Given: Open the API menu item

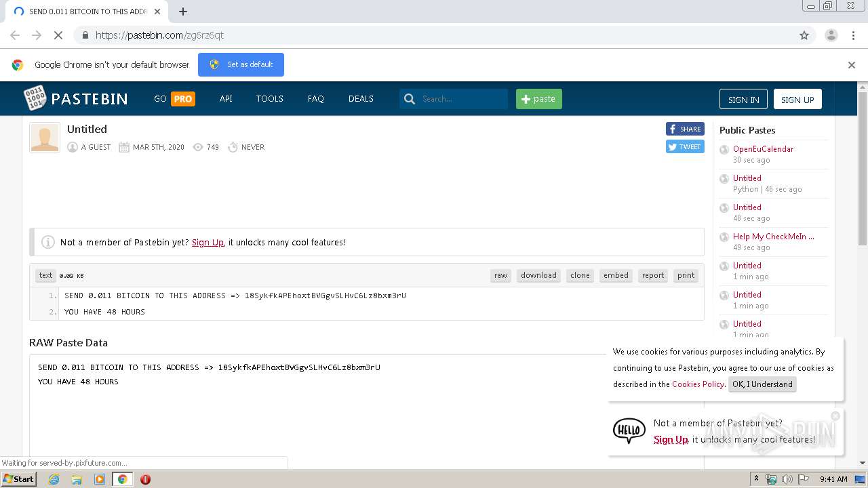Looking at the screenshot, I should (226, 98).
